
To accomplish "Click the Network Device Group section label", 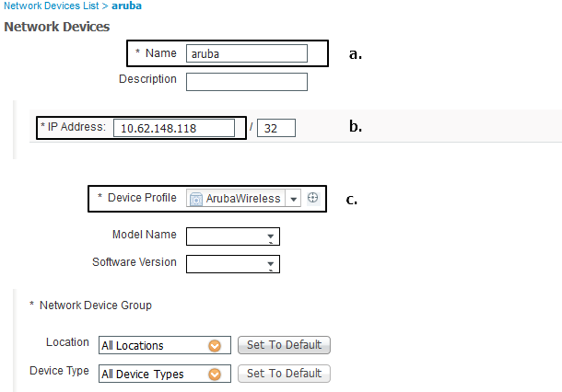I will [x=95, y=305].
